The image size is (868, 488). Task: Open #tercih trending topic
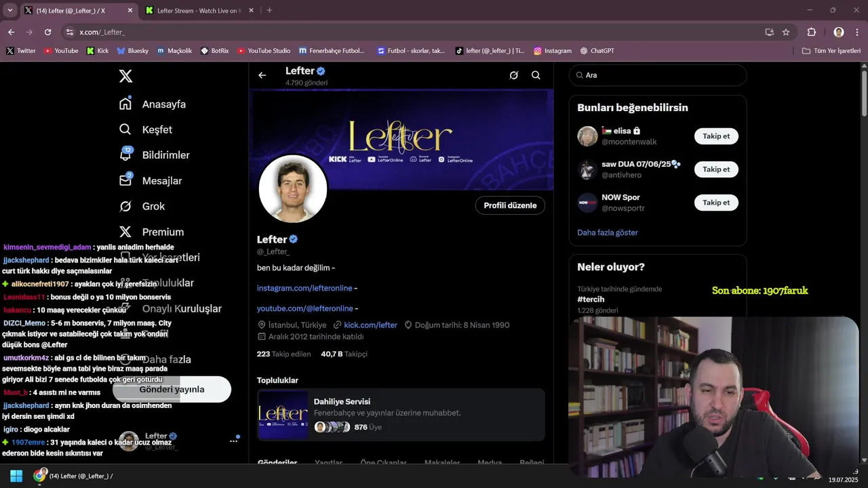point(591,299)
